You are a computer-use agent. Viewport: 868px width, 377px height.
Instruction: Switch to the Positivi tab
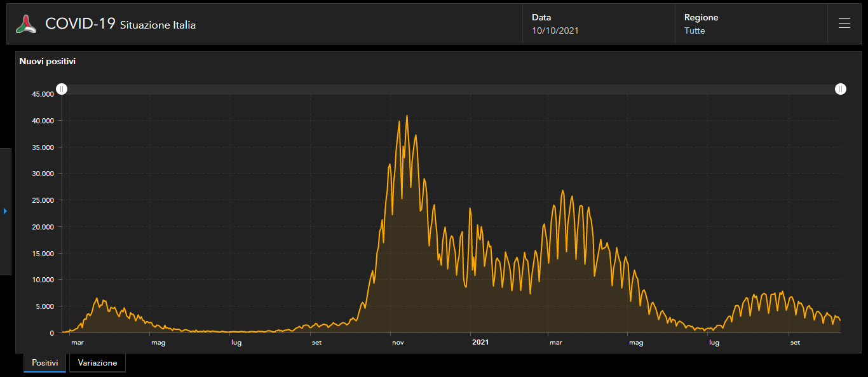44,362
